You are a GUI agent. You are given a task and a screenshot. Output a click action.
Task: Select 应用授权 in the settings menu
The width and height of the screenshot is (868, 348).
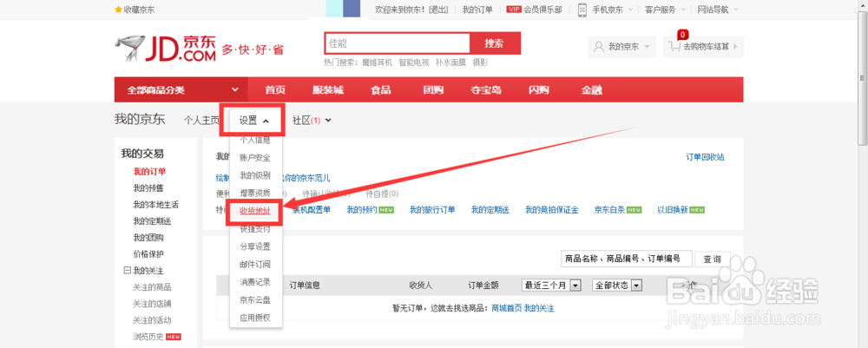[254, 318]
